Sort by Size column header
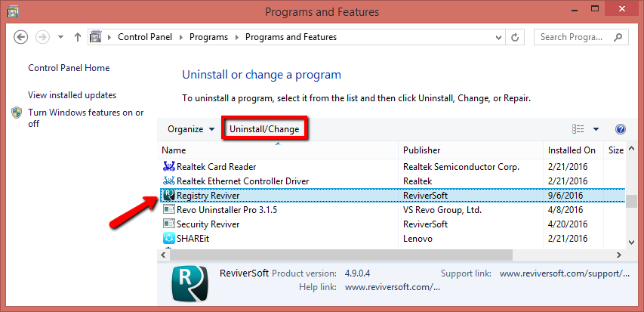This screenshot has width=644, height=312. tap(615, 150)
